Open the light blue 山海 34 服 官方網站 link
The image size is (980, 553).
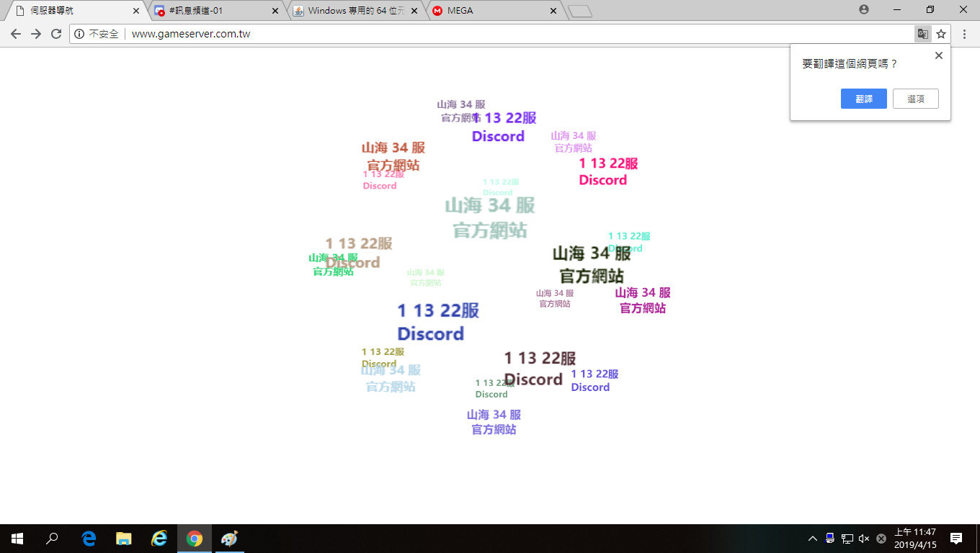[x=391, y=378]
